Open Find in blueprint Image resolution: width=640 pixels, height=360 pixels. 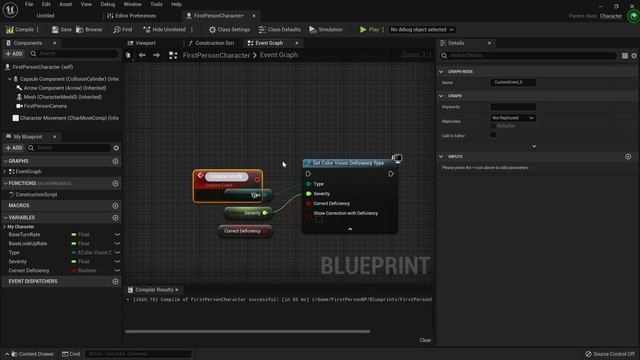coord(123,29)
